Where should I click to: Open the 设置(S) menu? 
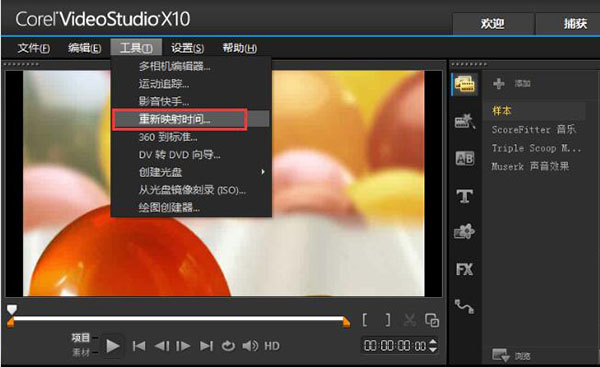(187, 48)
